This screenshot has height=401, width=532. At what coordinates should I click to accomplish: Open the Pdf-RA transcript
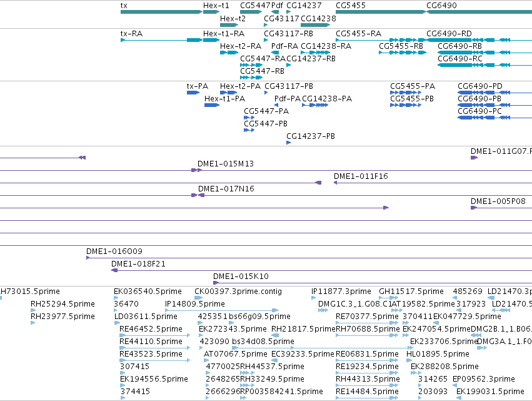[275, 53]
